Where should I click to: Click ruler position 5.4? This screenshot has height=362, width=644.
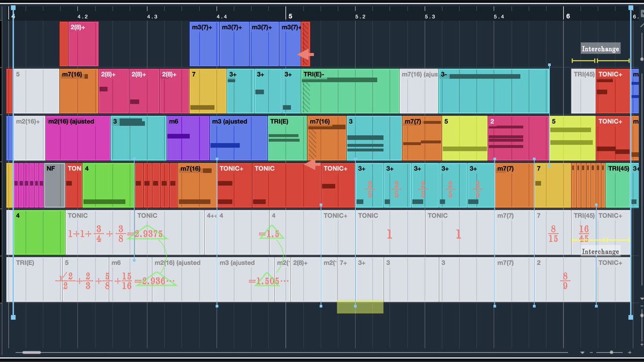499,17
